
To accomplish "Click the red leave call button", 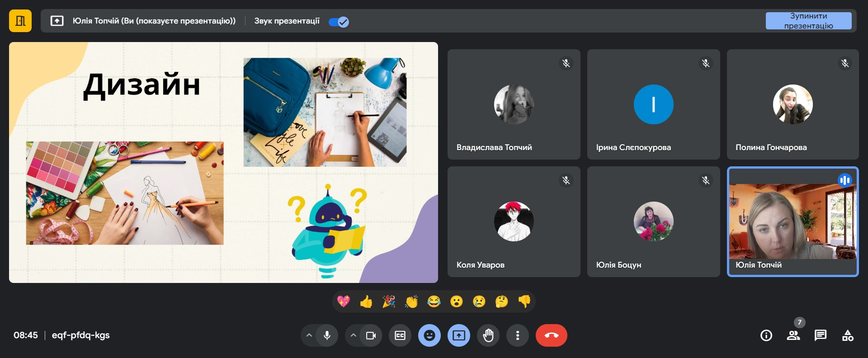I will [x=551, y=335].
